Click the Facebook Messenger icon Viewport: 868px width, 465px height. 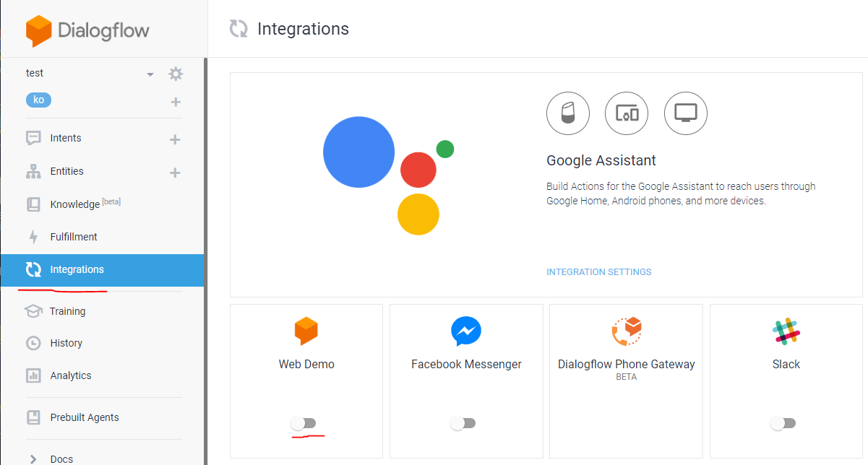[466, 331]
